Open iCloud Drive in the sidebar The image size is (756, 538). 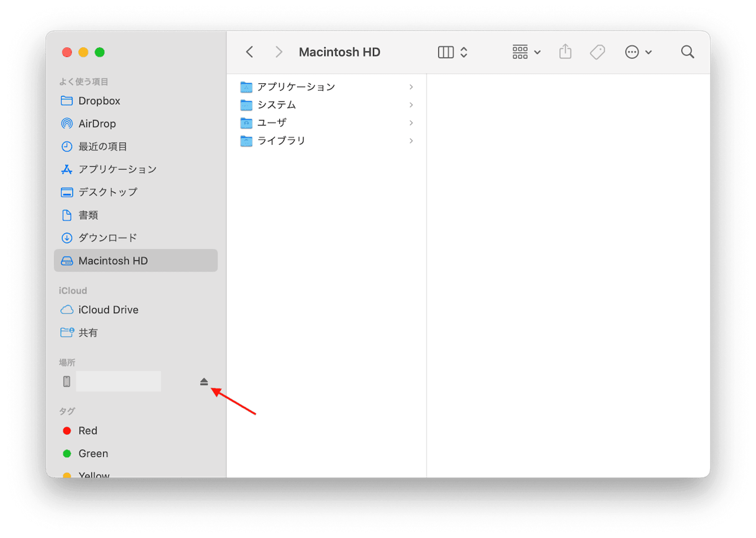108,310
